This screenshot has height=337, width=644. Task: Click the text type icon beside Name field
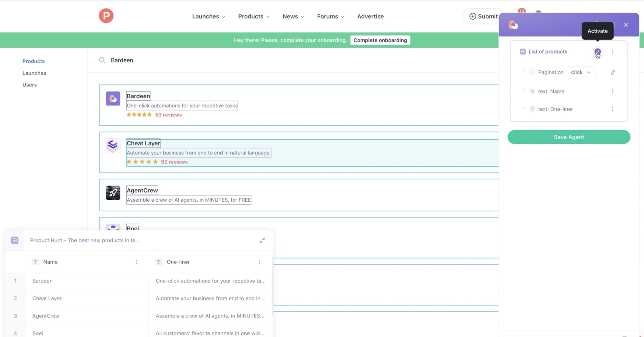click(532, 91)
